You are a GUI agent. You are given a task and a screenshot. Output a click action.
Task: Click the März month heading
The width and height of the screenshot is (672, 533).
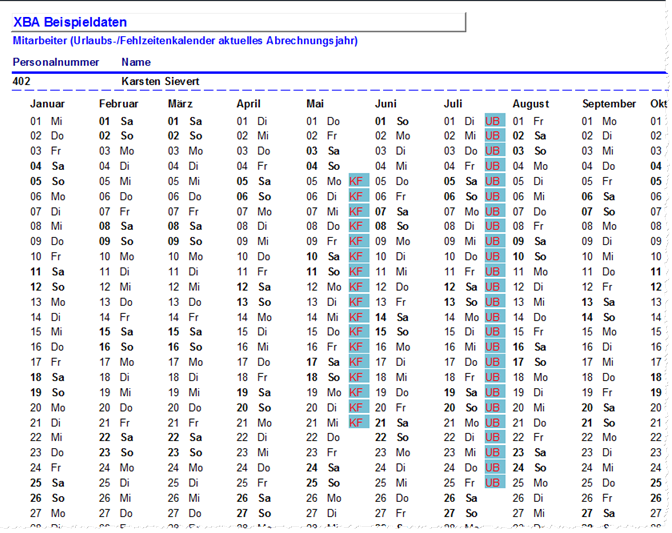point(180,104)
